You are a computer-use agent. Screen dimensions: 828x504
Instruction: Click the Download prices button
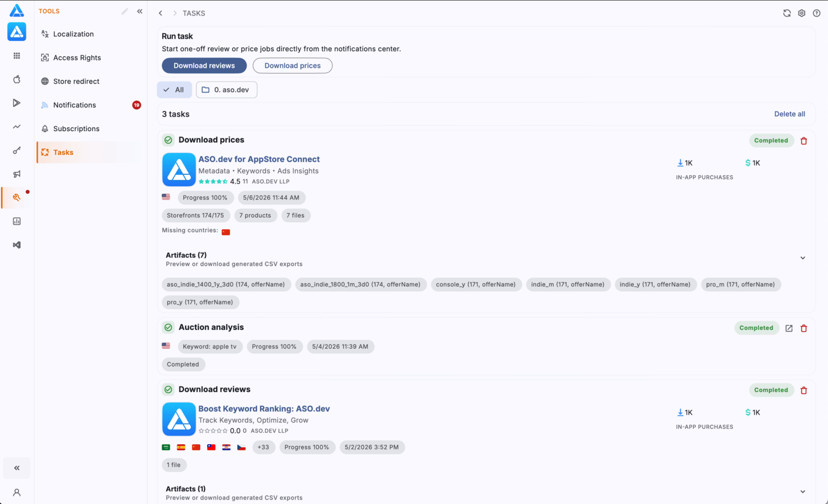tap(293, 66)
